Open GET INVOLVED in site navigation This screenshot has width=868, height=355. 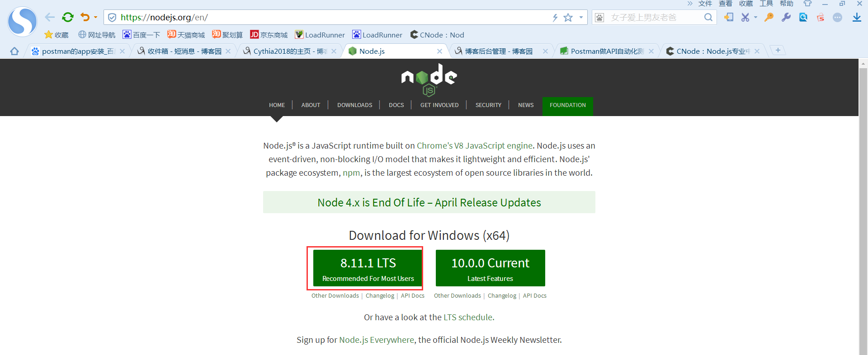[439, 105]
